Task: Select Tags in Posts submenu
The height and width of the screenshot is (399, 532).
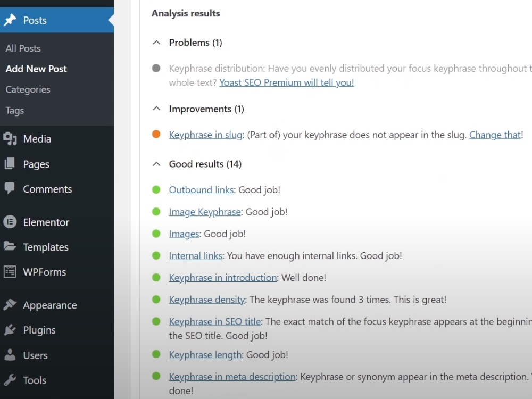Action: click(14, 111)
